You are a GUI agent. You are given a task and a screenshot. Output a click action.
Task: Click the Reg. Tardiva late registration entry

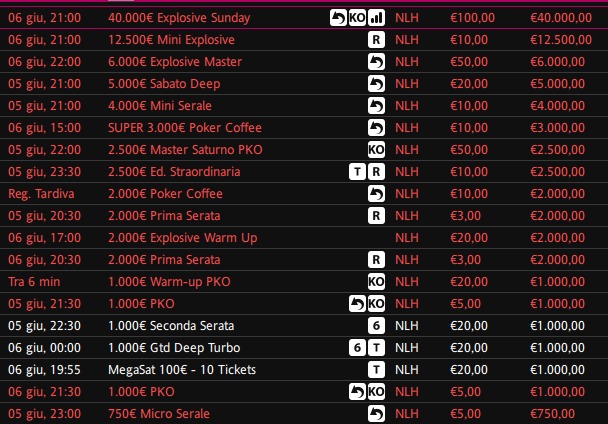point(41,194)
